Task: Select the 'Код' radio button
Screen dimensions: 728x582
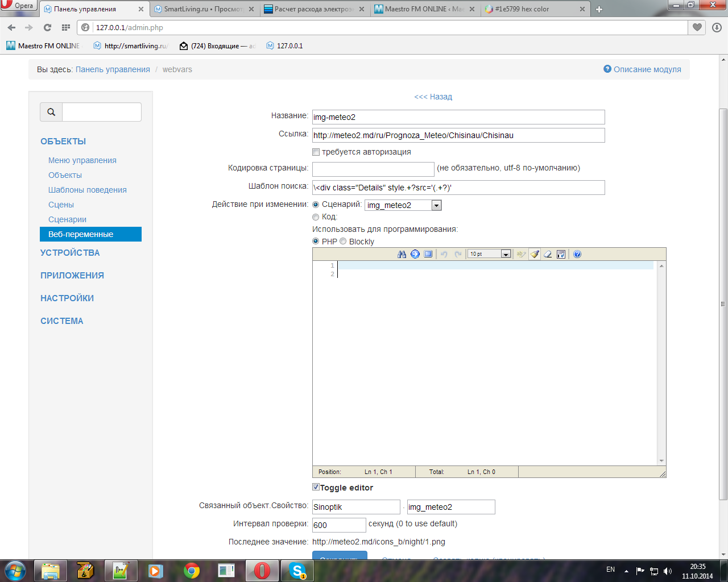Action: pyautogui.click(x=316, y=217)
